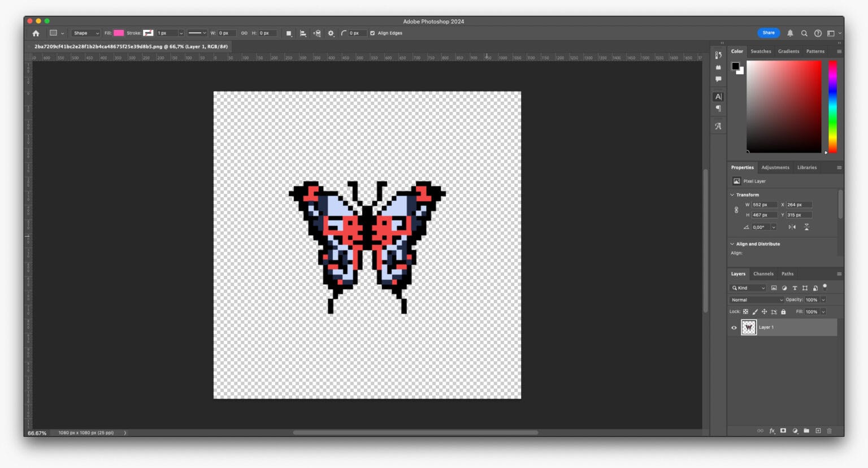This screenshot has height=468, width=868.
Task: Open the Home screen in Photoshop
Action: 35,33
